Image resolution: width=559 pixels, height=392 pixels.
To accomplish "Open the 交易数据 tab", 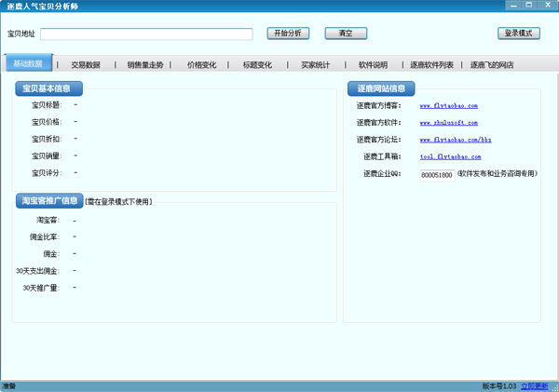I will [x=86, y=65].
